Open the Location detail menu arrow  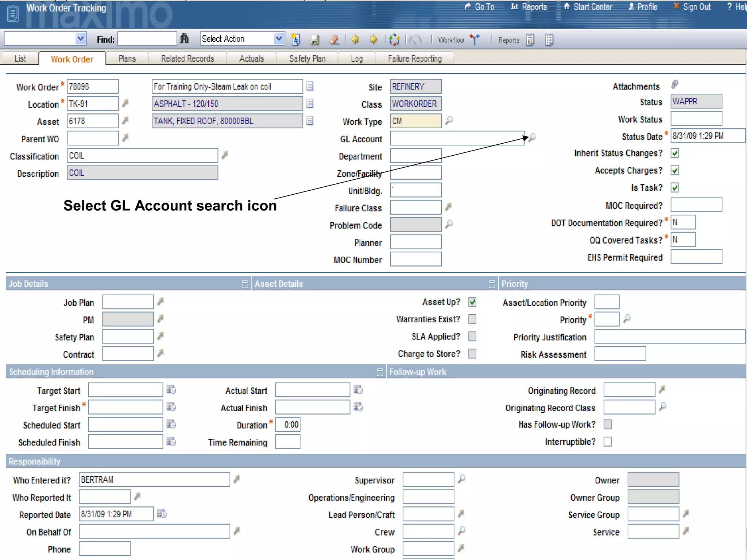pos(125,103)
